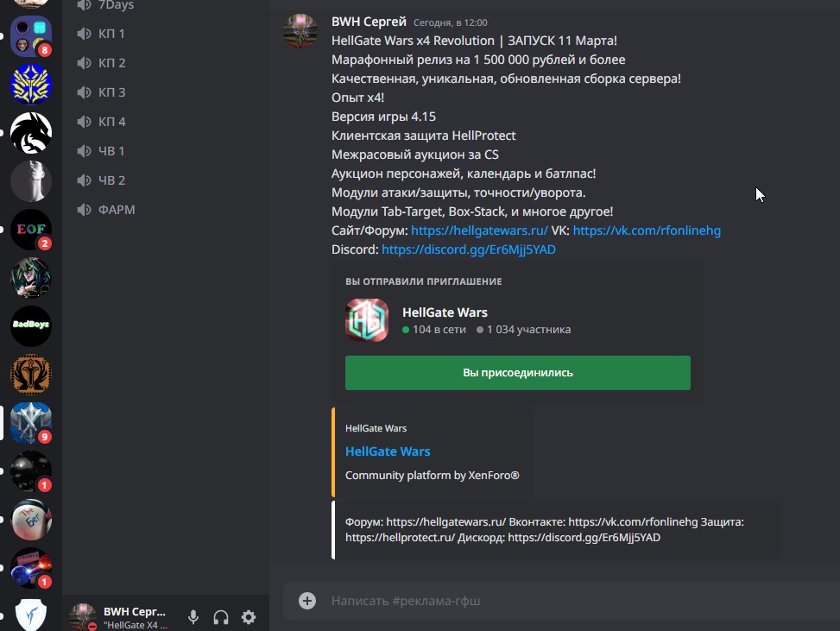Open the EOF server icon
This screenshot has width=840, height=631.
(31, 230)
